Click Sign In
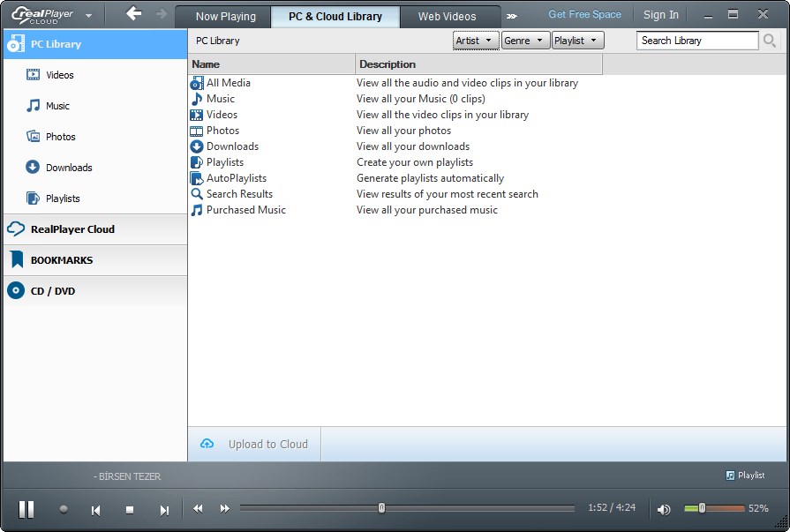The height and width of the screenshot is (532, 790). point(661,15)
